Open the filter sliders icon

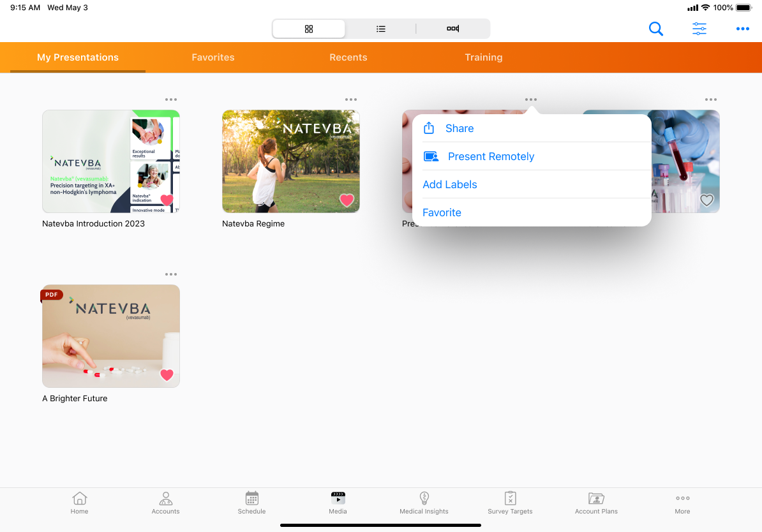[x=699, y=29]
